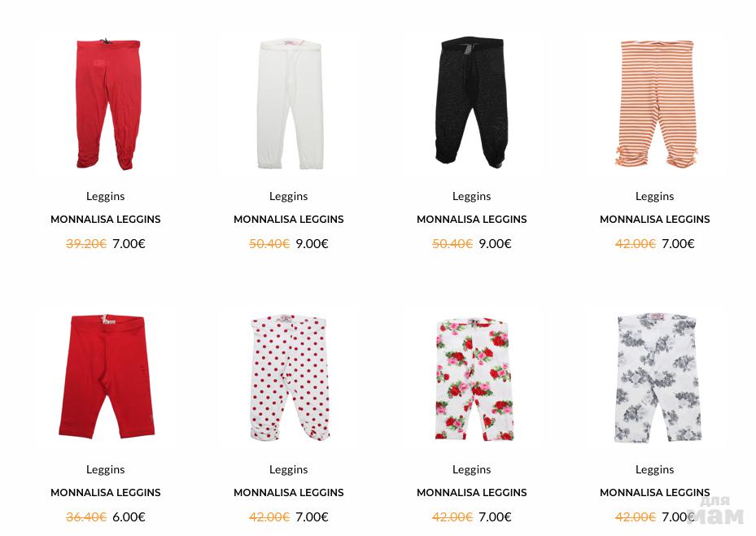Open the black sparkly leggings image
Viewport: 756px width, 536px height.
[473, 103]
